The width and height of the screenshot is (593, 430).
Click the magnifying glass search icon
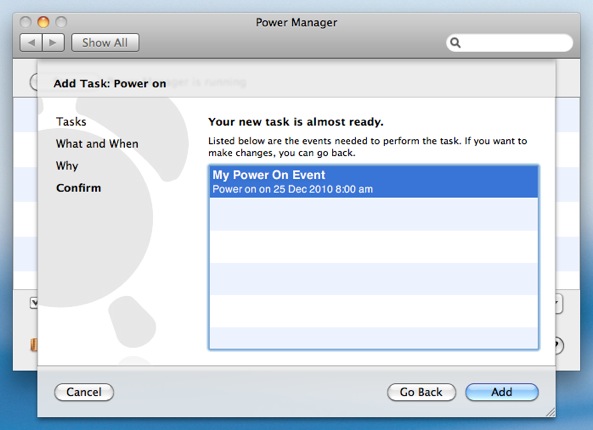pyautogui.click(x=455, y=43)
